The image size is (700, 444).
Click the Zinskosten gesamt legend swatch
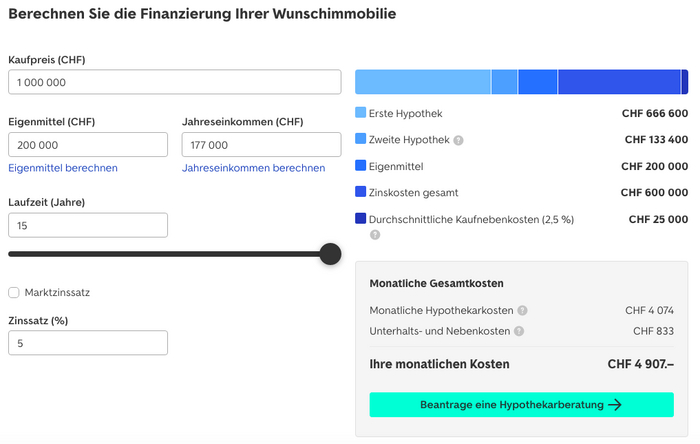361,192
